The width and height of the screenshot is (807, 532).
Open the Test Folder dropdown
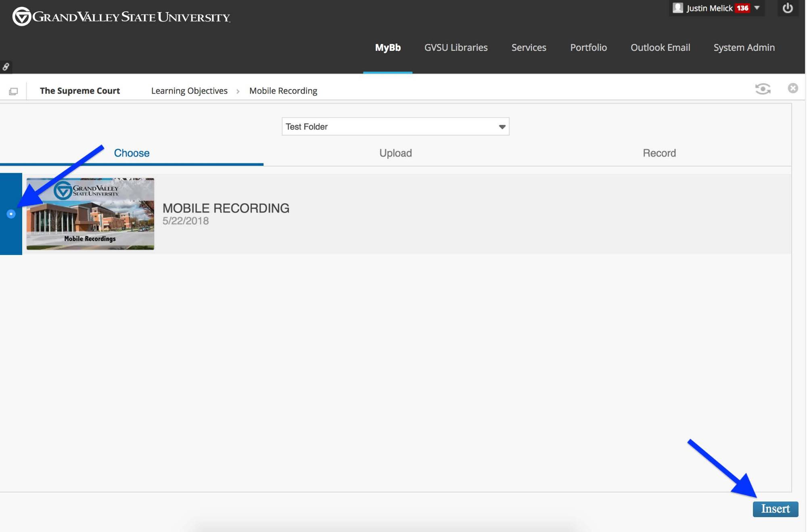(395, 127)
